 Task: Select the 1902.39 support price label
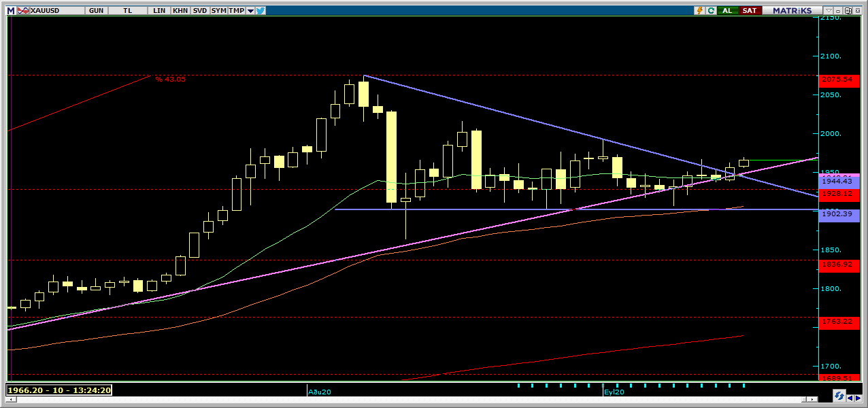pos(839,214)
